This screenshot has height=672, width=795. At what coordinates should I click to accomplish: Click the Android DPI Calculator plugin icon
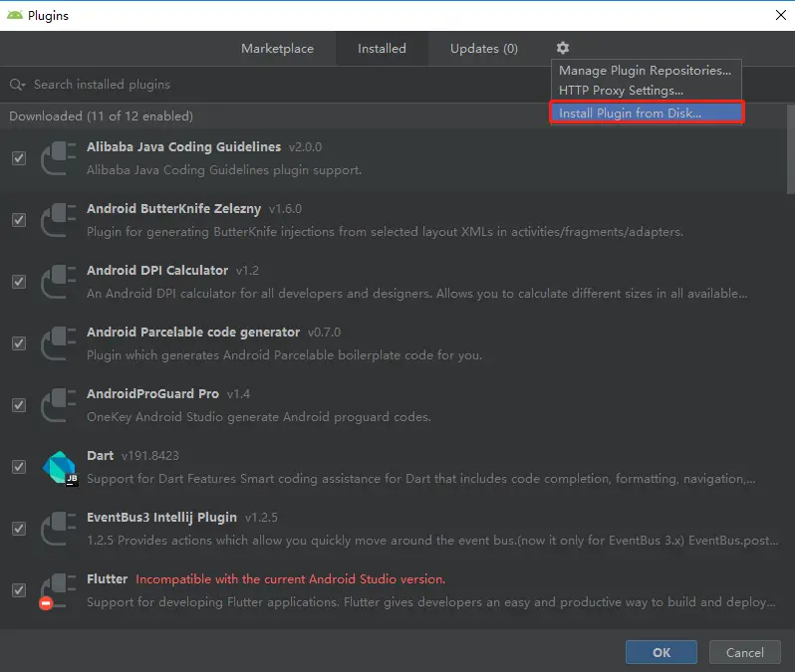(59, 282)
